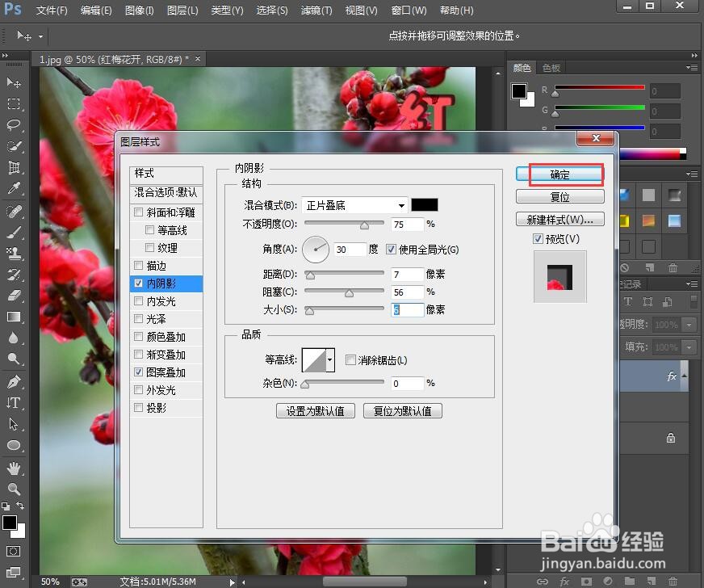Expand the toolbar double-arrow at top left
Screen dimensions: 704x588
coord(5,55)
